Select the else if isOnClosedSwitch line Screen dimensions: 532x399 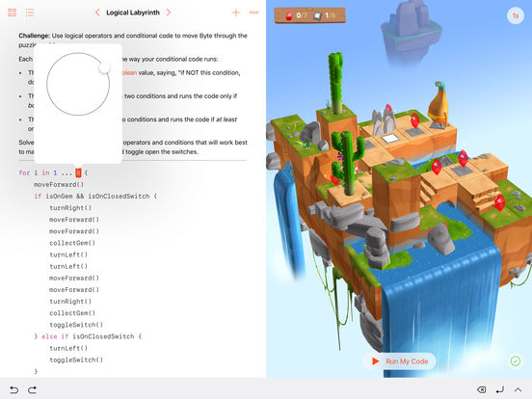tap(88, 336)
